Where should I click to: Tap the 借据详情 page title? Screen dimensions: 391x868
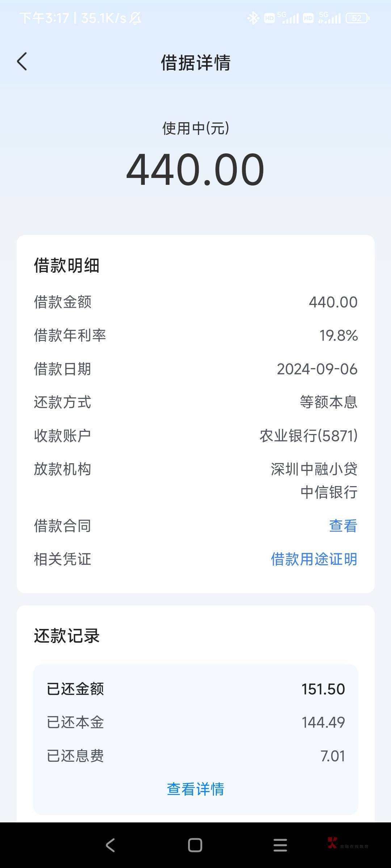click(x=195, y=63)
